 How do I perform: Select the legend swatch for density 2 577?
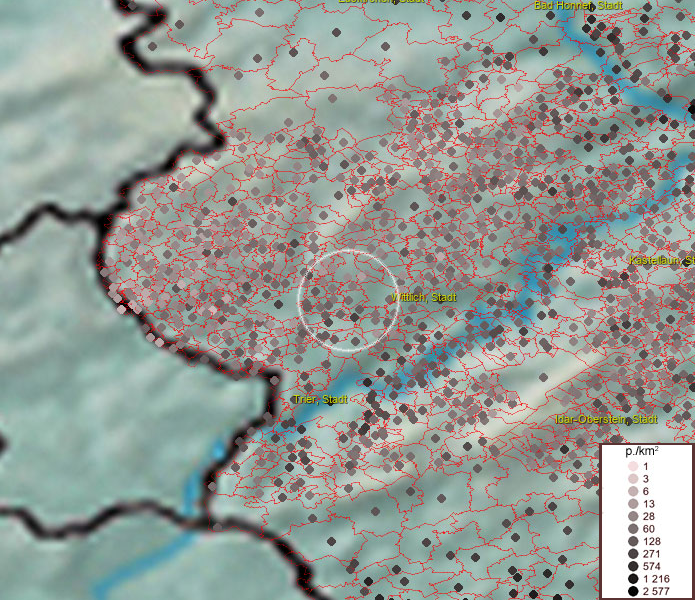pyautogui.click(x=633, y=591)
